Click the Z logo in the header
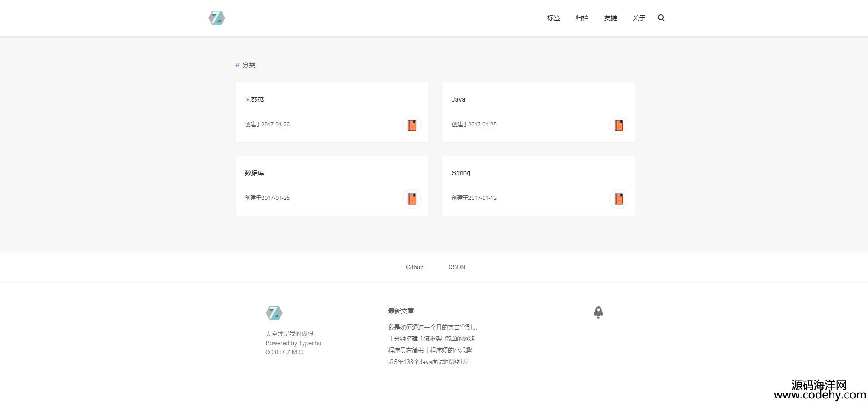The image size is (868, 404). [217, 18]
